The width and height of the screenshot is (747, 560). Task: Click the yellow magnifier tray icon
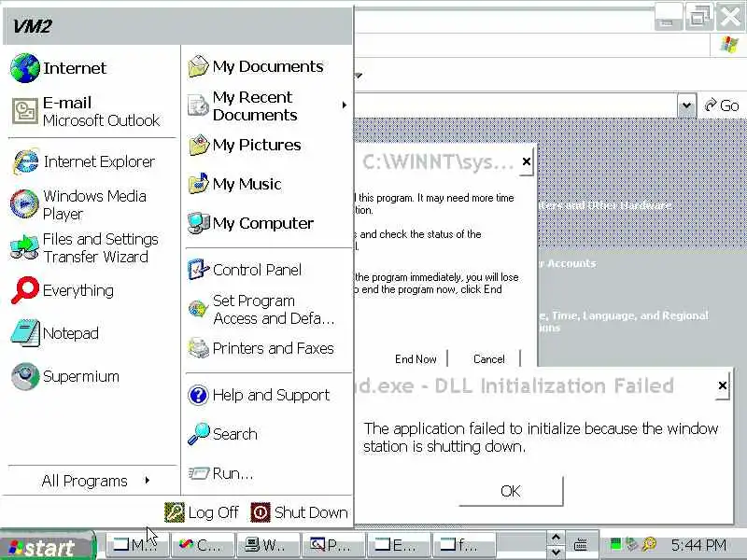[x=649, y=544]
